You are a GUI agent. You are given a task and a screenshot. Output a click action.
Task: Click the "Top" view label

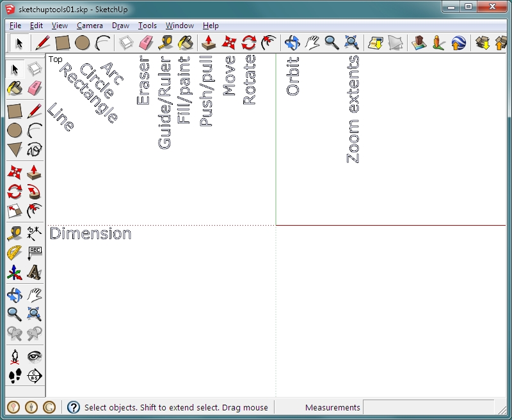[56, 59]
